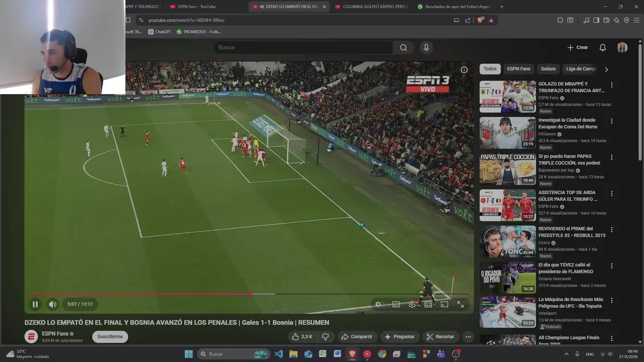Open YouTube notifications bell
The height and width of the screenshot is (362, 644).
[x=603, y=47]
